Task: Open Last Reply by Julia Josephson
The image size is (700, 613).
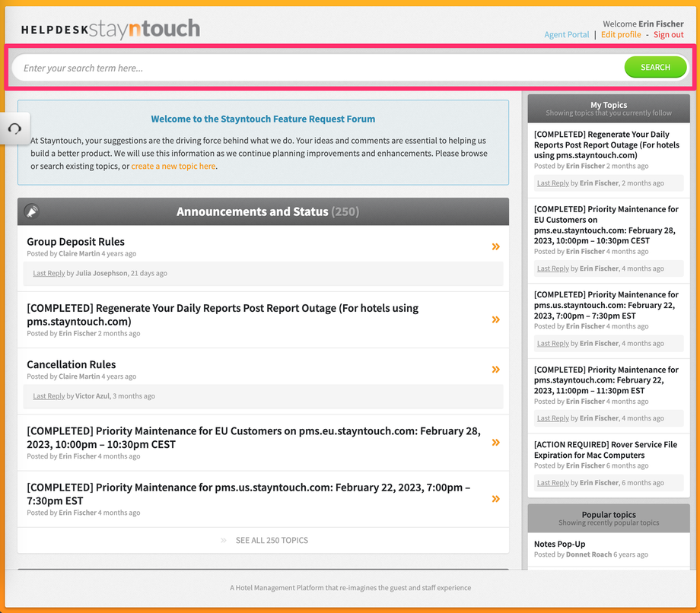Action: pyautogui.click(x=49, y=273)
